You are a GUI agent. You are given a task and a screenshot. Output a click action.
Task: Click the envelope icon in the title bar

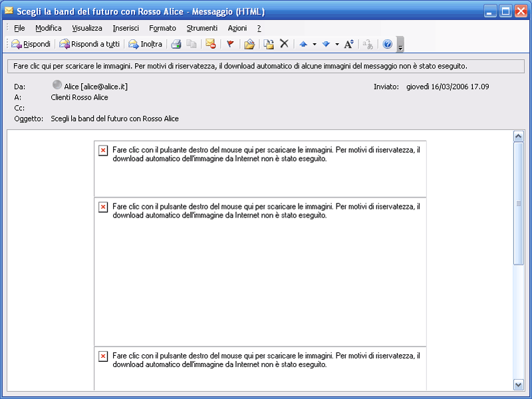pos(9,11)
